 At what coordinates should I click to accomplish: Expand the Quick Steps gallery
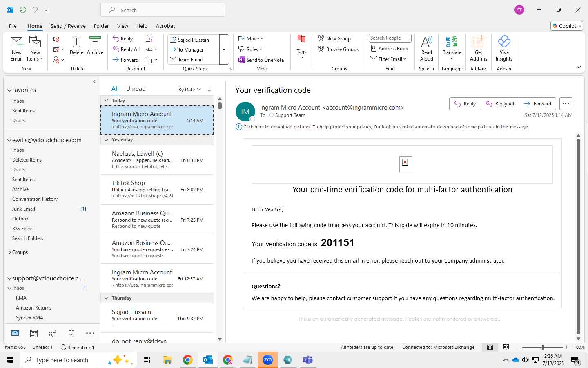[224, 49]
